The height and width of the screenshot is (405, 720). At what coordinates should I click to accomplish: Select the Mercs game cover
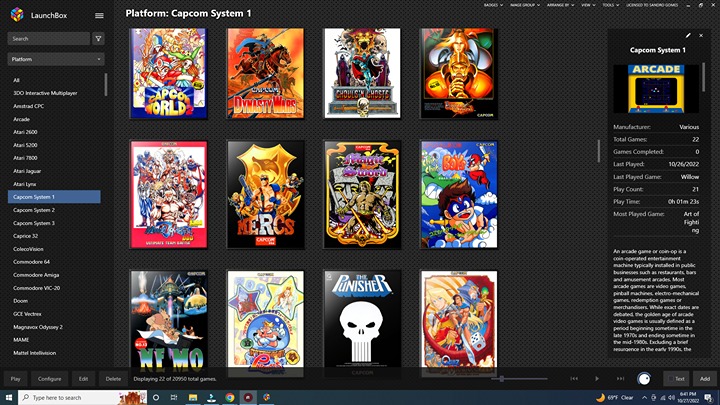coord(265,194)
